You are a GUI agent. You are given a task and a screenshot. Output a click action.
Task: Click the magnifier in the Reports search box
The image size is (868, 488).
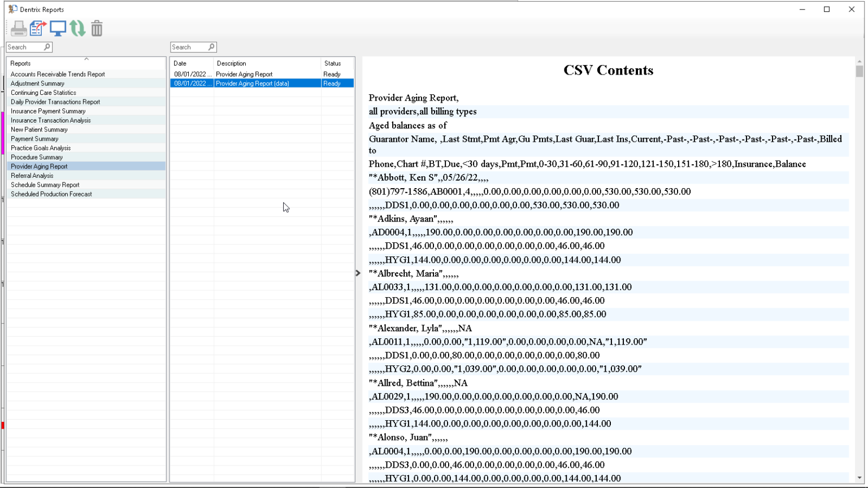[x=47, y=47]
